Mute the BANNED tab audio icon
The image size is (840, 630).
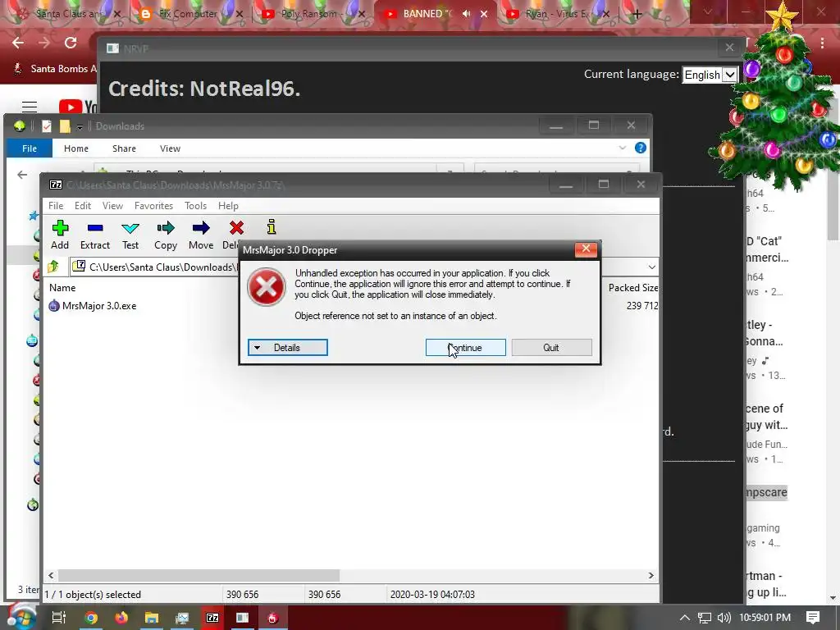(x=466, y=14)
